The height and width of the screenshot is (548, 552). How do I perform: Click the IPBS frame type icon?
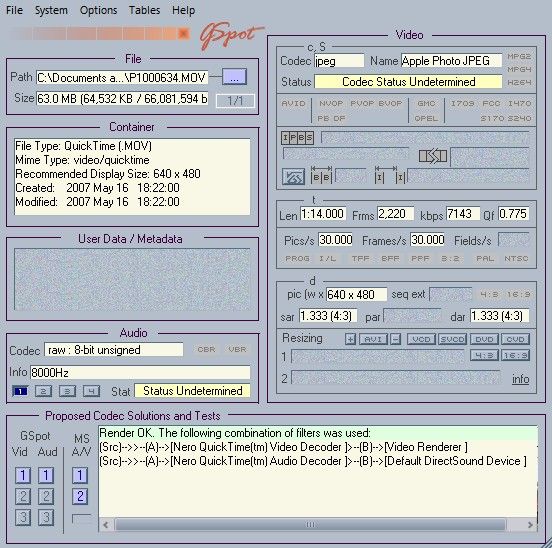point(297,138)
